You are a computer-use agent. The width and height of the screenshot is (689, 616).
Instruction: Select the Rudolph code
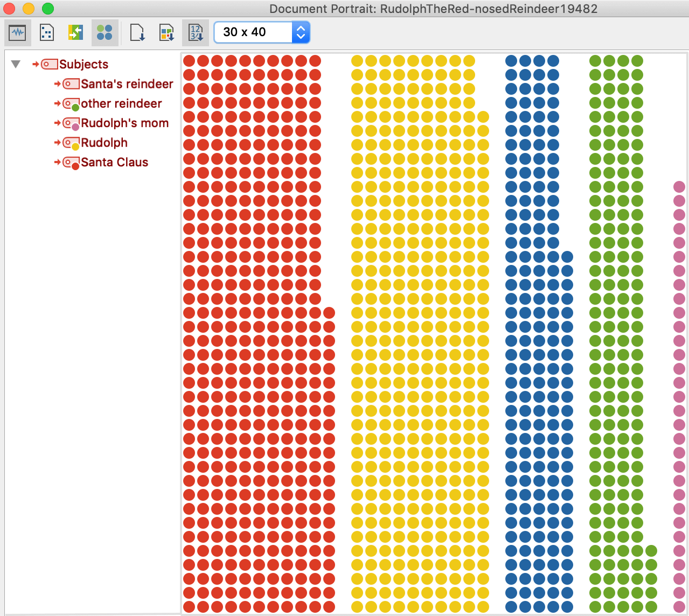tap(104, 143)
